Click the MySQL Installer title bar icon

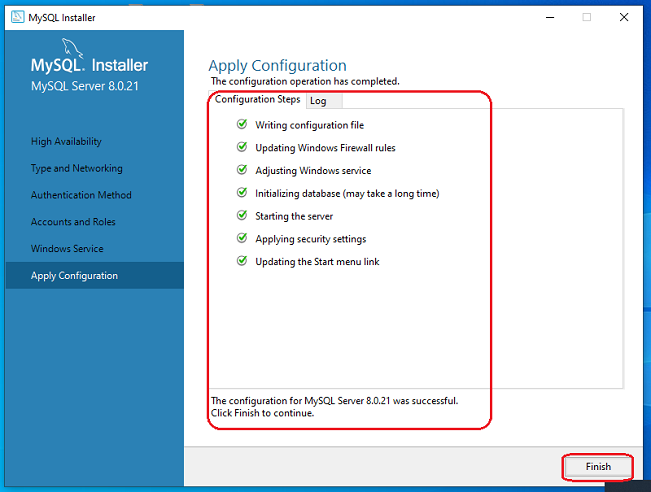(17, 17)
